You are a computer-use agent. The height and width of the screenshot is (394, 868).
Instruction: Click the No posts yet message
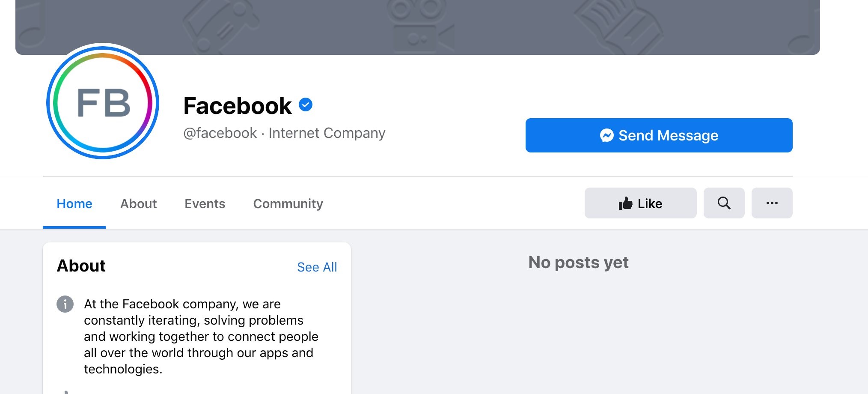(578, 263)
